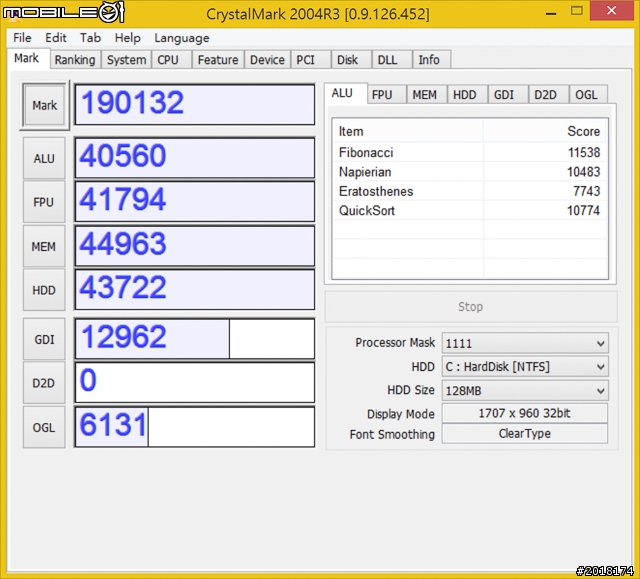
Task: Select the Napierian score row
Action: coord(470,172)
